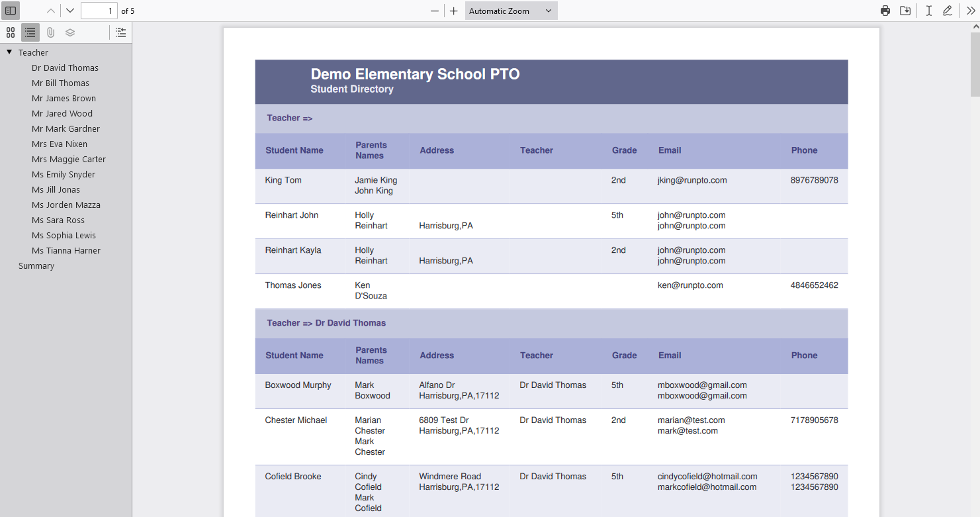The image size is (980, 517).
Task: Save the PDF with download icon
Action: coord(905,11)
